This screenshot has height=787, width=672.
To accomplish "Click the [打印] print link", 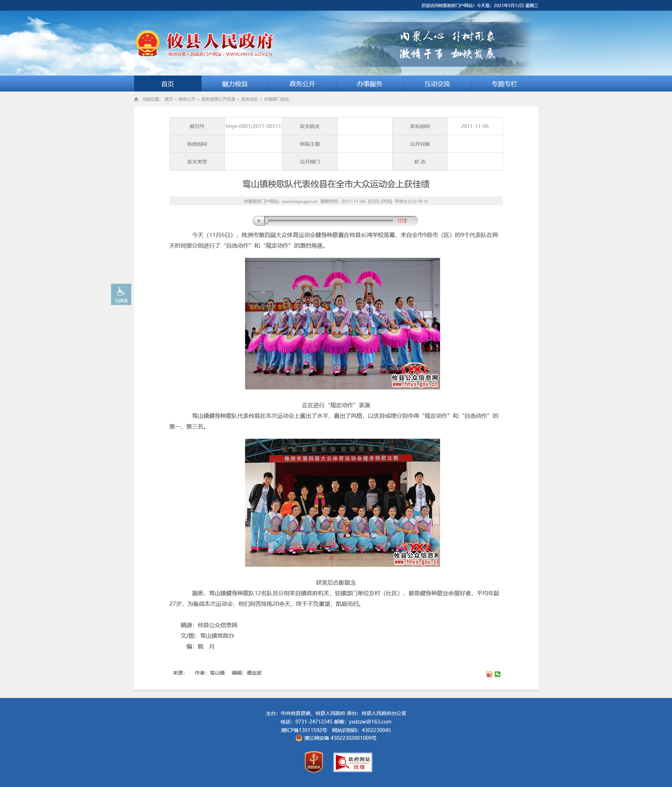I will [x=373, y=201].
